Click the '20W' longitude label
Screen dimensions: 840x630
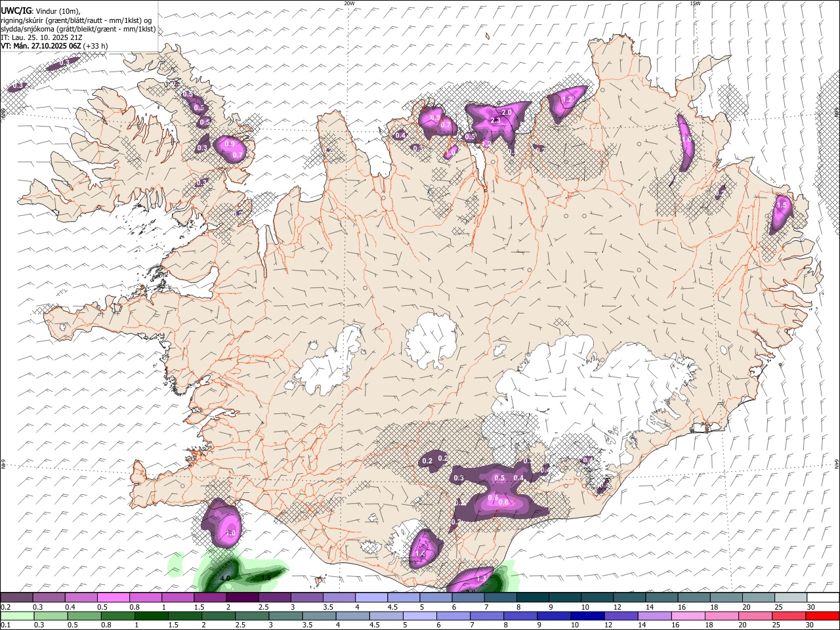tap(349, 3)
